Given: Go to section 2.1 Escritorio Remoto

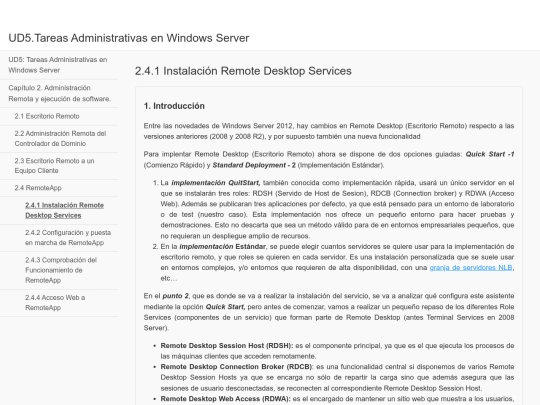Looking at the screenshot, I should (x=47, y=116).
